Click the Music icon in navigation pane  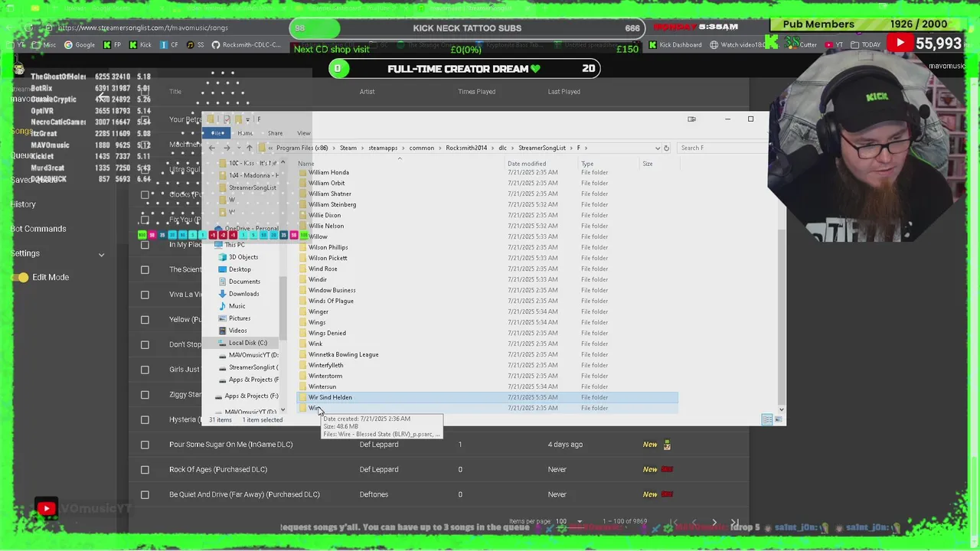223,306
